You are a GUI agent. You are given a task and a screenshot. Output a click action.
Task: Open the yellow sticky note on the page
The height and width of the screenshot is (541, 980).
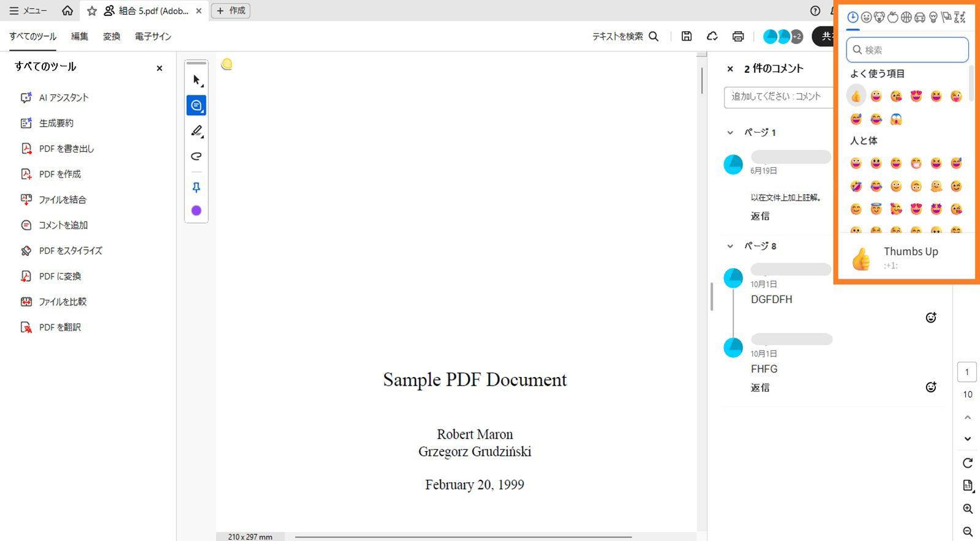pos(227,64)
